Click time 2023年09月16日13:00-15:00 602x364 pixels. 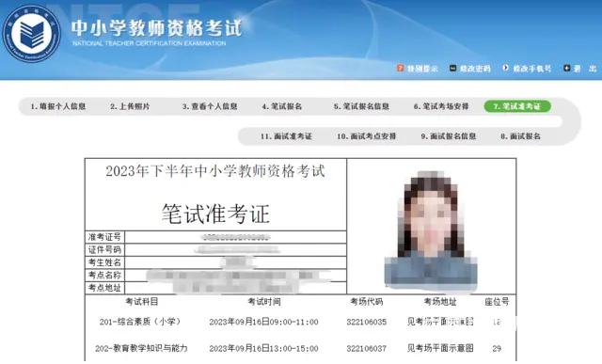click(x=263, y=349)
